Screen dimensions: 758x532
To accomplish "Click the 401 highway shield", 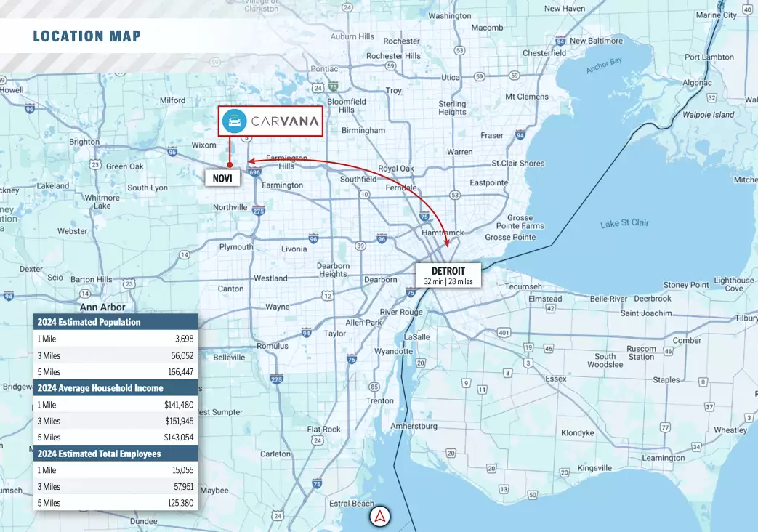I will pyautogui.click(x=504, y=333).
